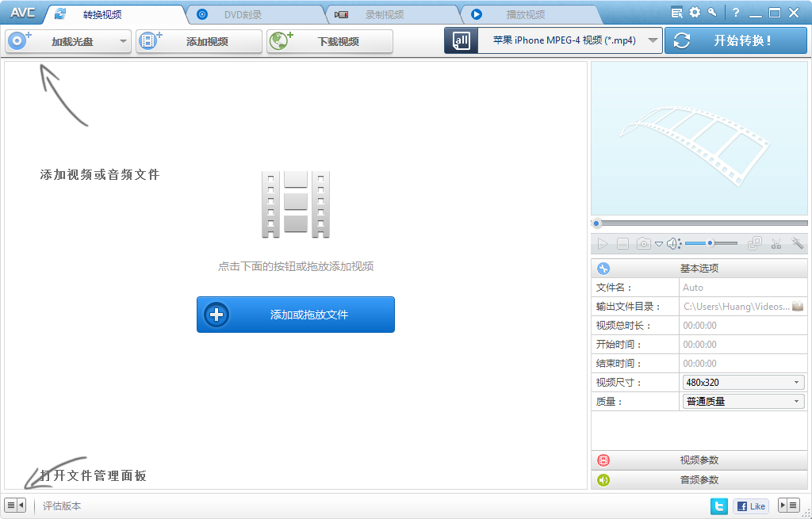Click the Facebook Like button
This screenshot has height=519, width=812.
(751, 506)
